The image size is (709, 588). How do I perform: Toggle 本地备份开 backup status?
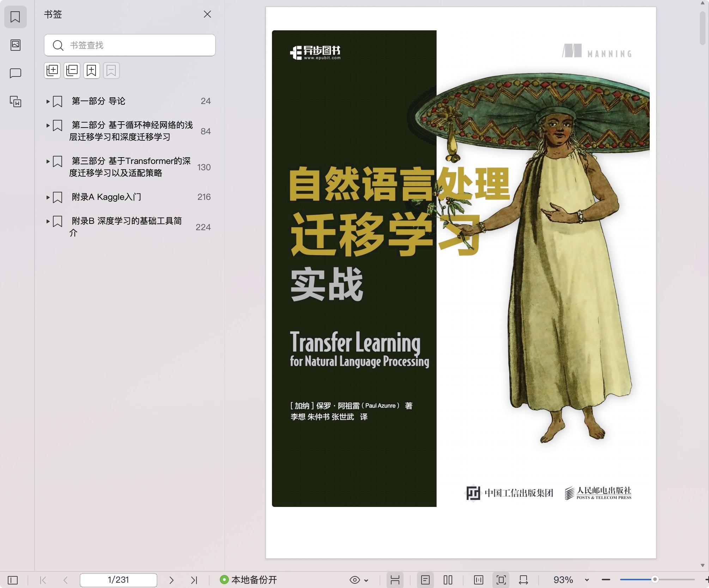pyautogui.click(x=248, y=580)
